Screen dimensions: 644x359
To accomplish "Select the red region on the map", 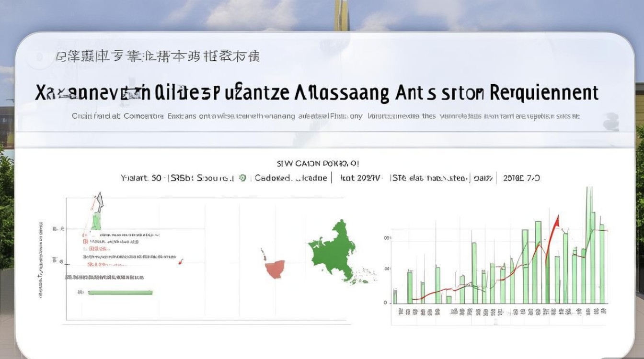I will [x=276, y=269].
